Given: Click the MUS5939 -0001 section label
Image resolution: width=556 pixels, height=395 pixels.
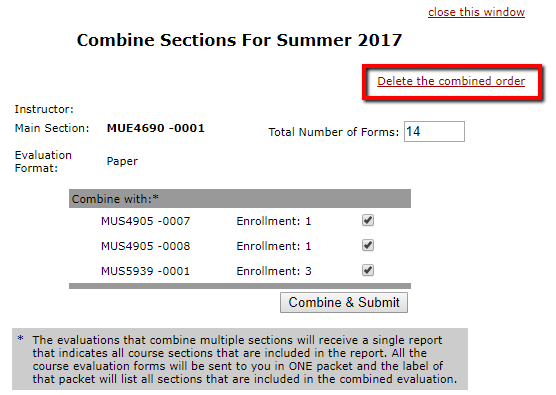Looking at the screenshot, I should (x=145, y=271).
